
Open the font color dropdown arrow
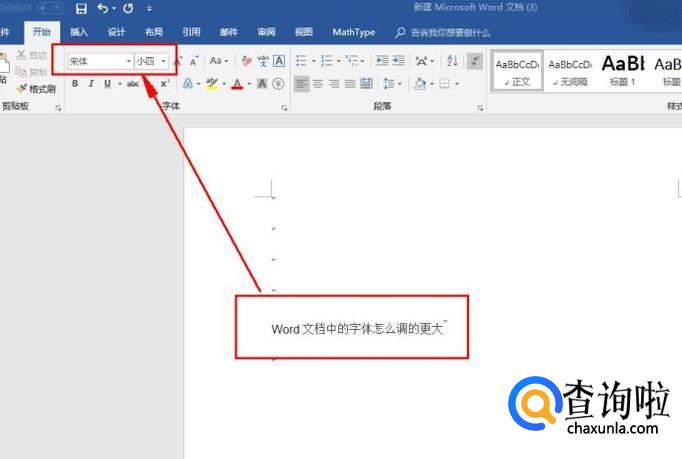pos(249,84)
